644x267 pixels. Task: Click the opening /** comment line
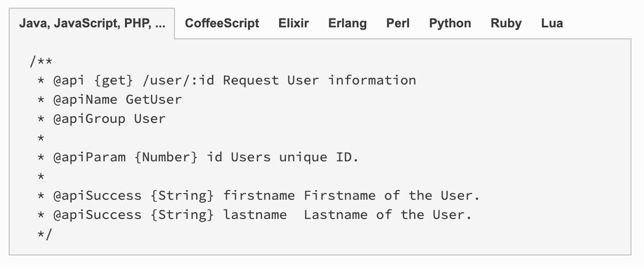point(41,61)
